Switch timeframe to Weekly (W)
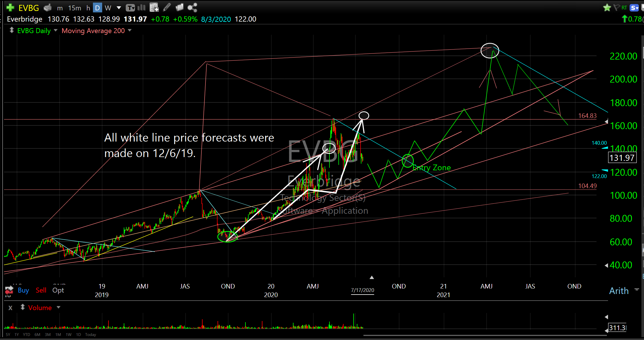This screenshot has height=340, width=644. pyautogui.click(x=108, y=8)
